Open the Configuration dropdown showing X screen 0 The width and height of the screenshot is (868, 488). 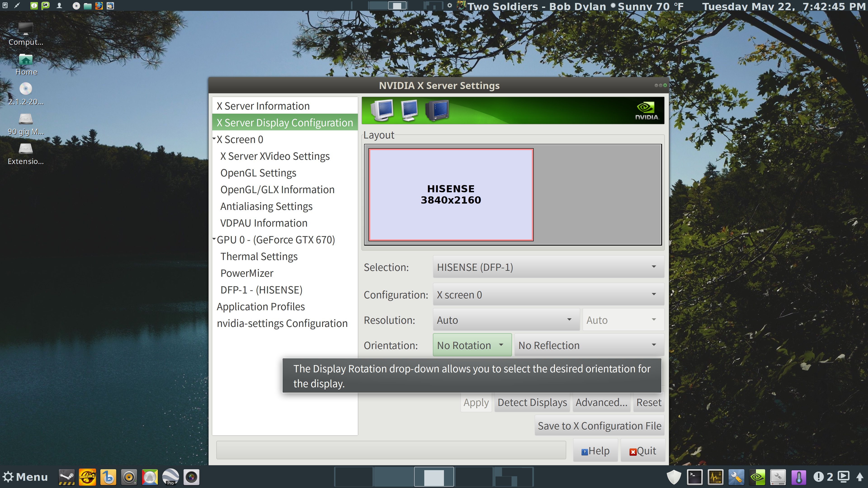[548, 295]
